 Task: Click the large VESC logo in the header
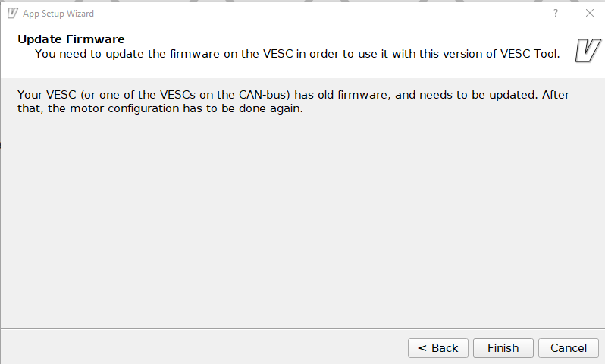(586, 50)
